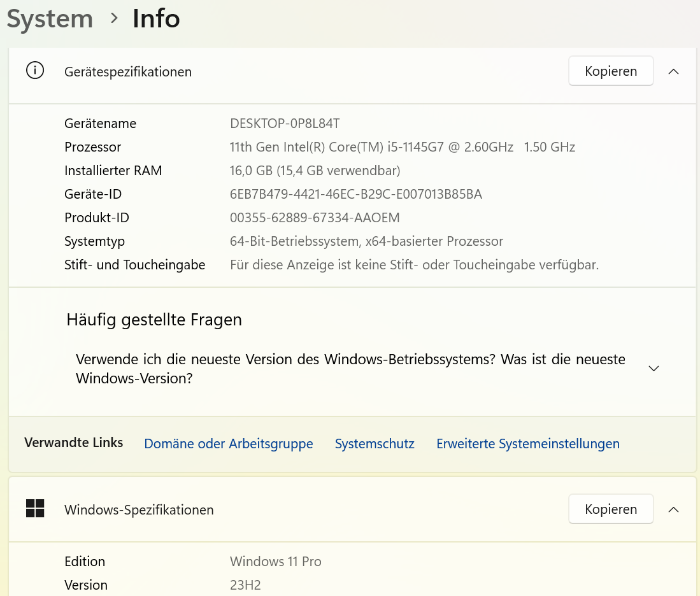The width and height of the screenshot is (700, 596).
Task: Click the Installierter RAM label
Action: coord(113,171)
